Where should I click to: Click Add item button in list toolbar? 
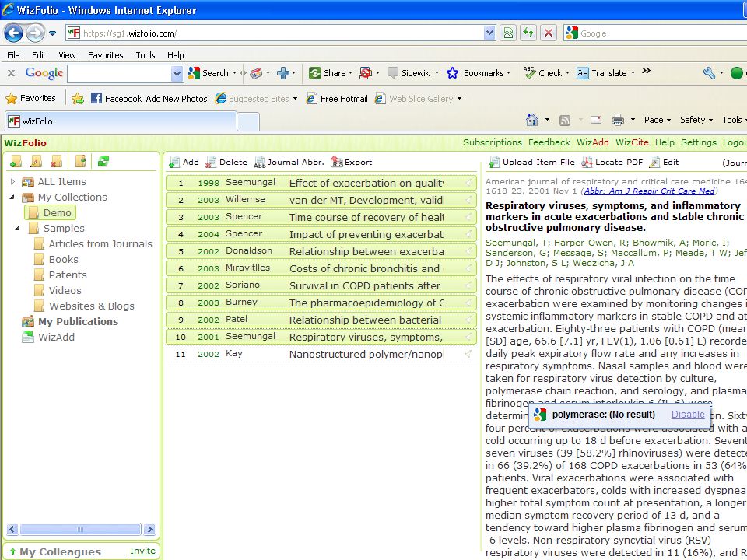pyautogui.click(x=184, y=163)
